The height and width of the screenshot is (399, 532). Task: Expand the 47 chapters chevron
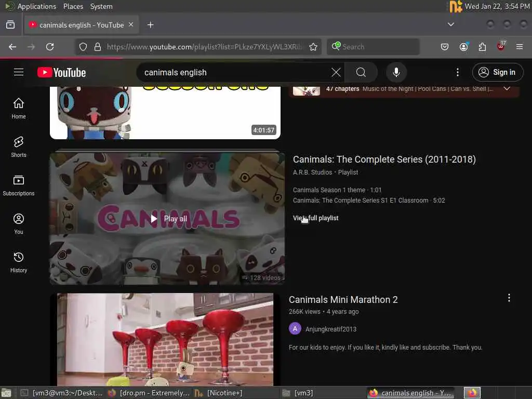click(x=507, y=88)
